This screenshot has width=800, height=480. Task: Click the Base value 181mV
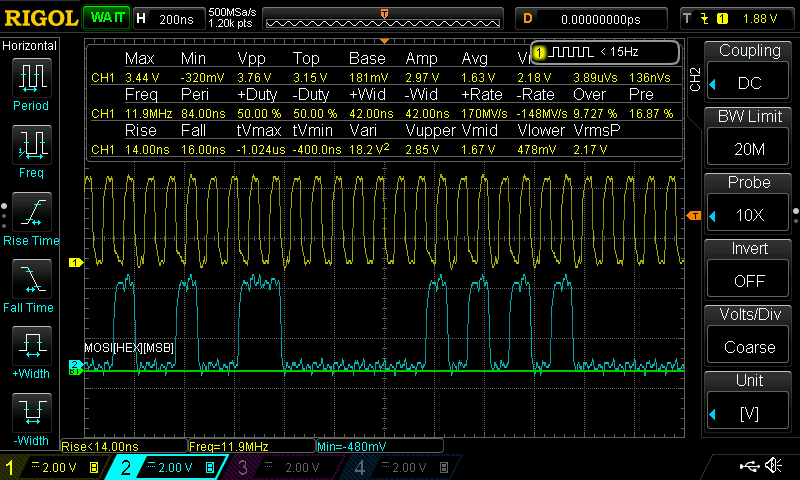click(368, 78)
